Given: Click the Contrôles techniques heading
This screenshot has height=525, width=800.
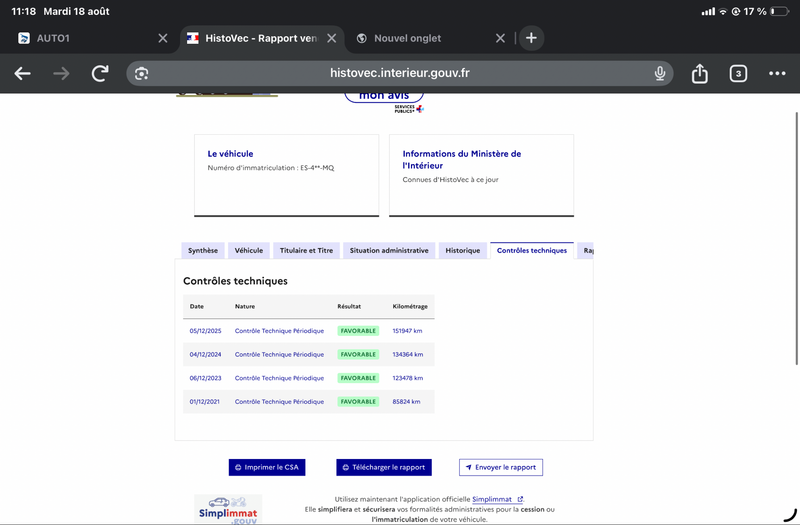Looking at the screenshot, I should click(235, 281).
